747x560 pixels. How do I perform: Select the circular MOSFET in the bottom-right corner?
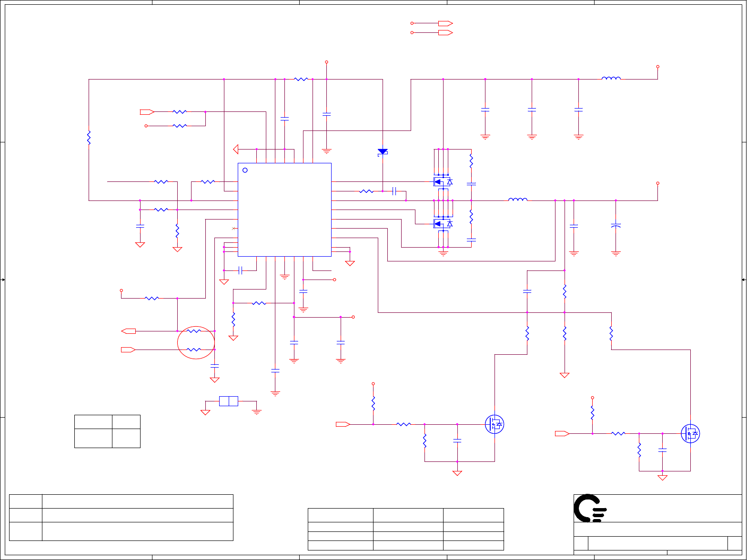pyautogui.click(x=690, y=433)
